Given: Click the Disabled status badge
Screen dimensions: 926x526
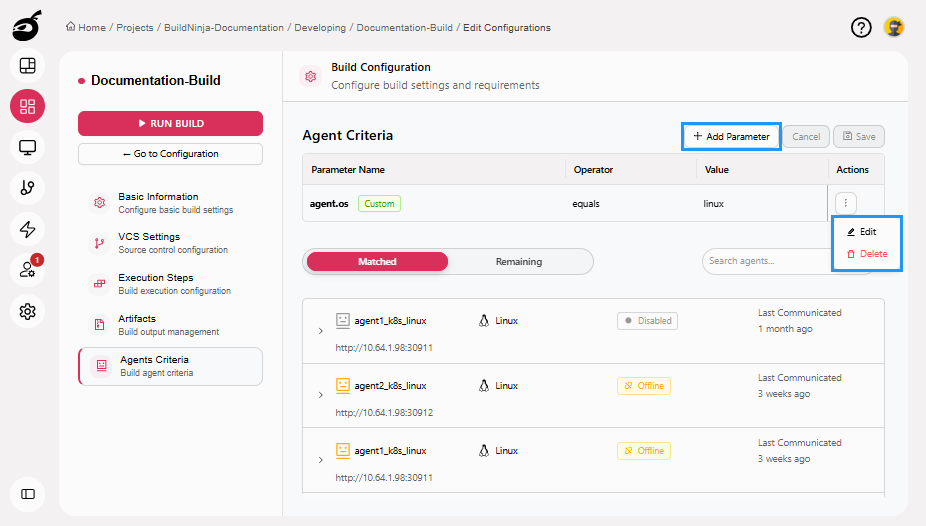Looking at the screenshot, I should click(x=647, y=321).
